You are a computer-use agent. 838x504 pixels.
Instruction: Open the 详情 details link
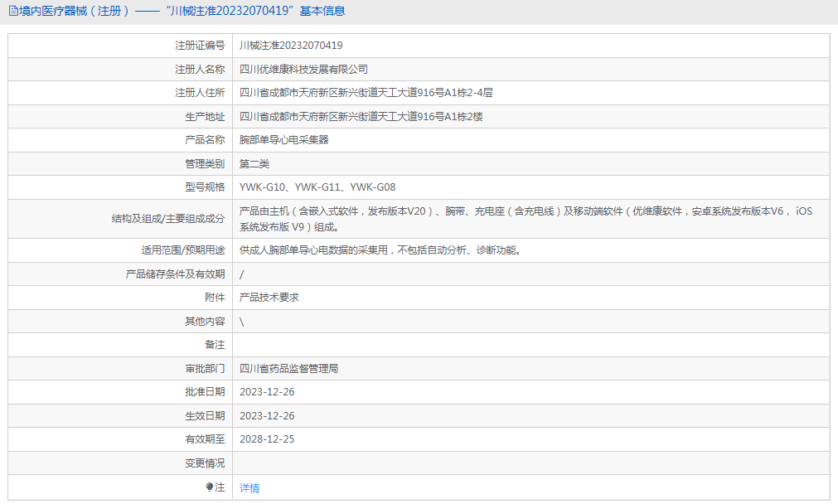pyautogui.click(x=249, y=488)
